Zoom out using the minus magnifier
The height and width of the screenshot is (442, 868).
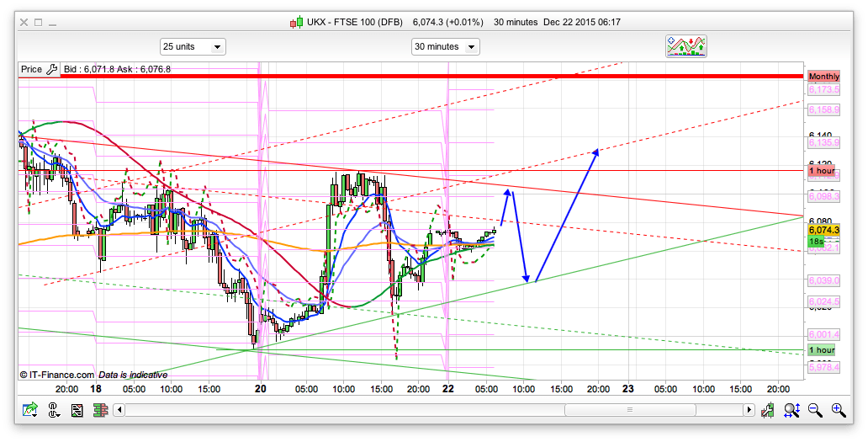(815, 410)
